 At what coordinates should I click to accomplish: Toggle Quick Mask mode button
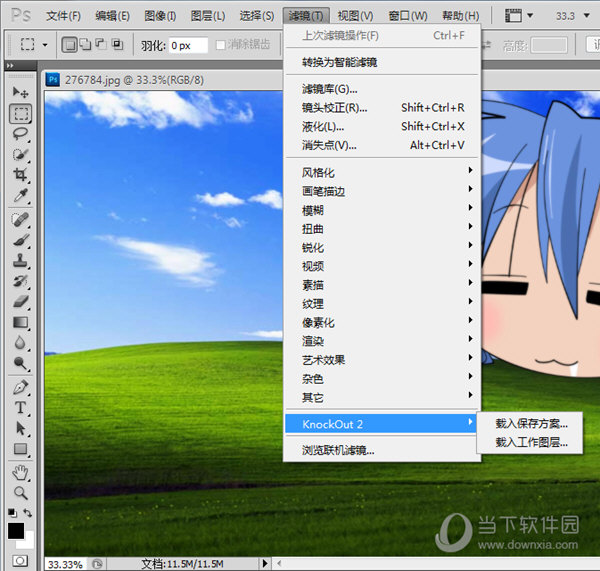(20, 561)
